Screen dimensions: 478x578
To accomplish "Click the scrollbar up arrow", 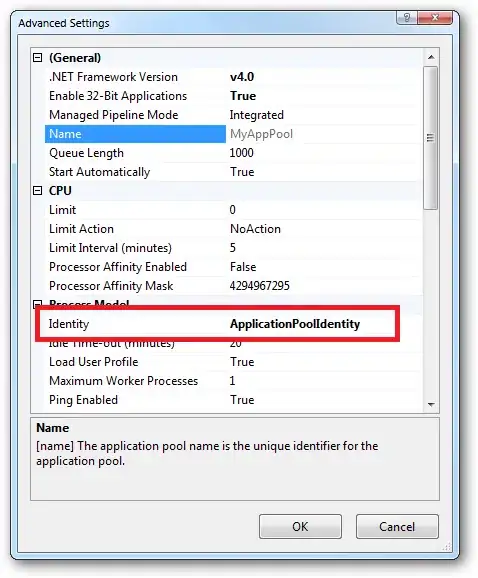I will coord(431,57).
